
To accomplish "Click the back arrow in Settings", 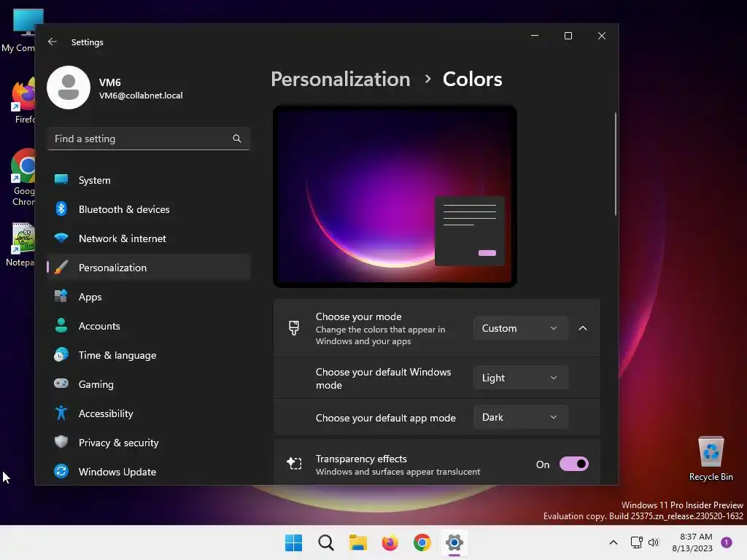I will point(53,42).
